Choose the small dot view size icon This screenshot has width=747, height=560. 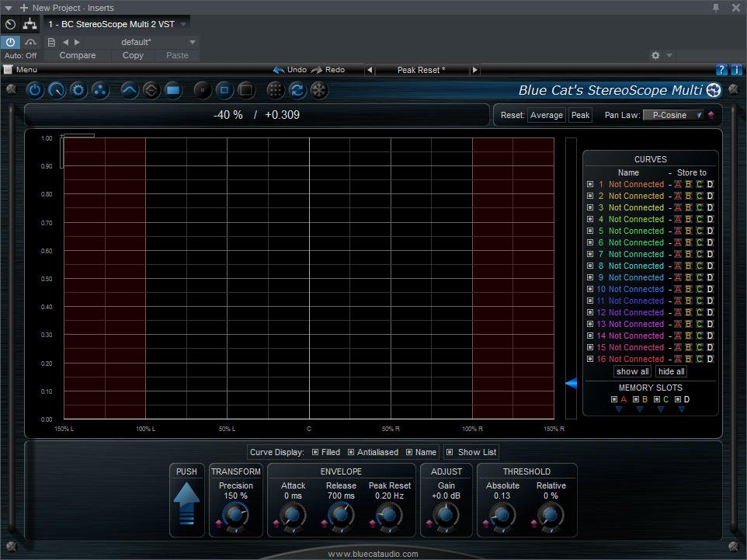tap(203, 90)
